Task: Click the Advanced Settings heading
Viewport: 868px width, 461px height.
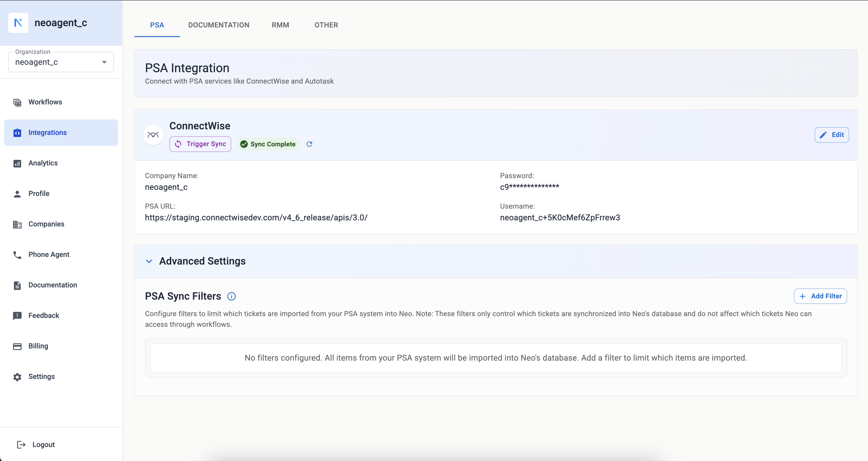Action: [202, 261]
